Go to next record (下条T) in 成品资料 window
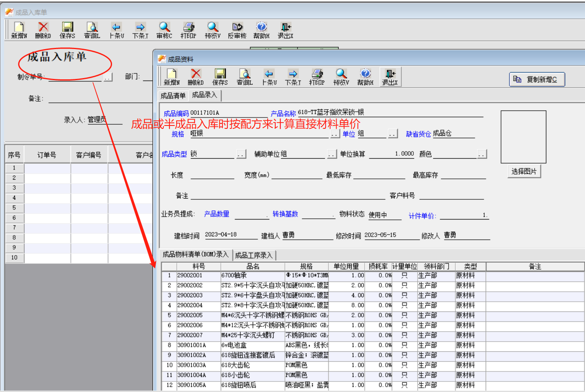This screenshot has height=392, width=585. pos(293,77)
